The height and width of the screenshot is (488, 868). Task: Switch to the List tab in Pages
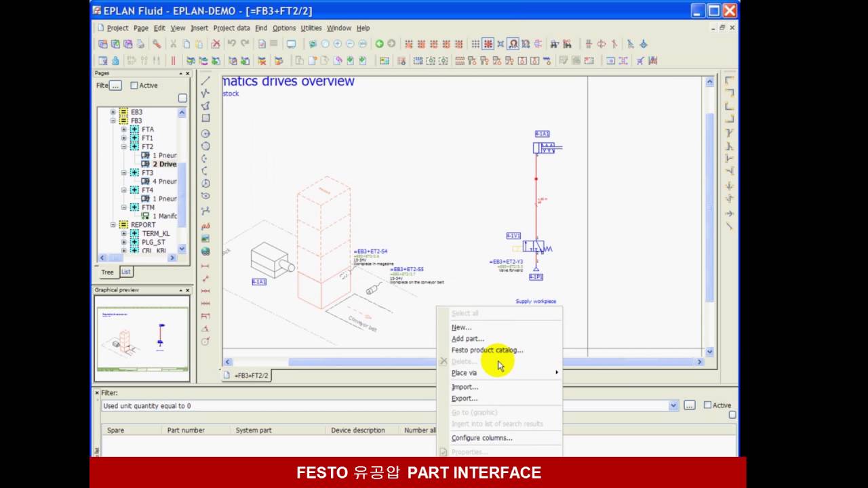click(126, 272)
